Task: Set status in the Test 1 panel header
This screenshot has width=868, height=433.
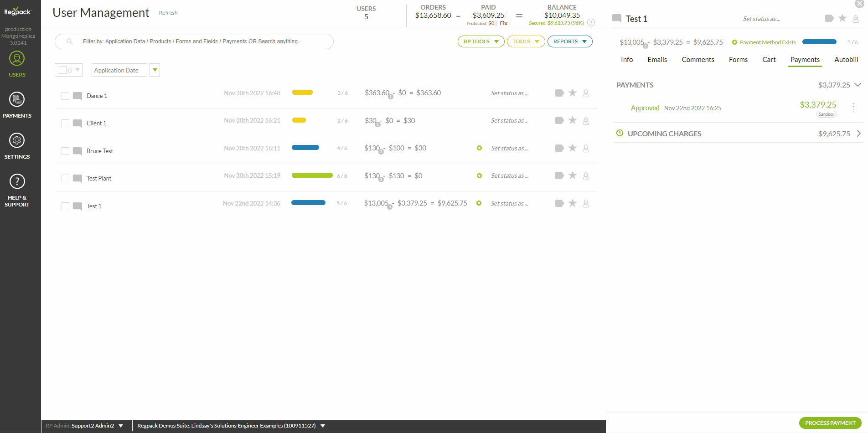Action: coord(762,19)
